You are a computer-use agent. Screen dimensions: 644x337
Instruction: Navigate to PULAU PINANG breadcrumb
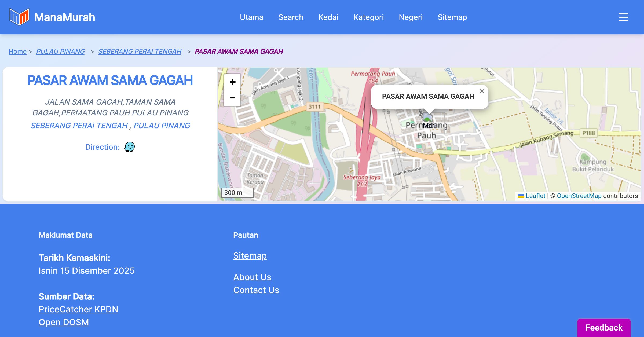tap(60, 51)
